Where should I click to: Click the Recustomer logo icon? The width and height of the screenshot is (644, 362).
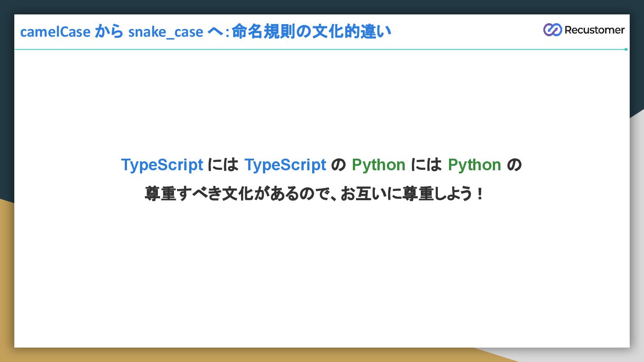click(x=552, y=30)
